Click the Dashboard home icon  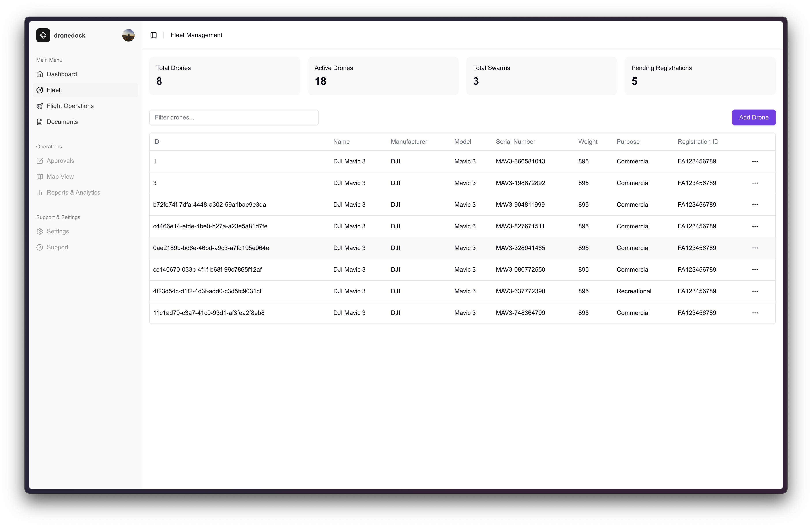click(x=40, y=74)
